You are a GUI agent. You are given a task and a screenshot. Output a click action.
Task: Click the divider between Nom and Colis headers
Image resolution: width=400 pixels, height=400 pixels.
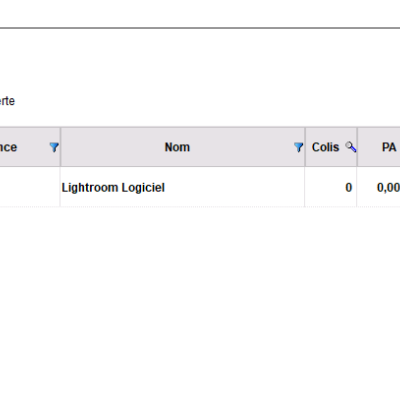click(x=305, y=147)
